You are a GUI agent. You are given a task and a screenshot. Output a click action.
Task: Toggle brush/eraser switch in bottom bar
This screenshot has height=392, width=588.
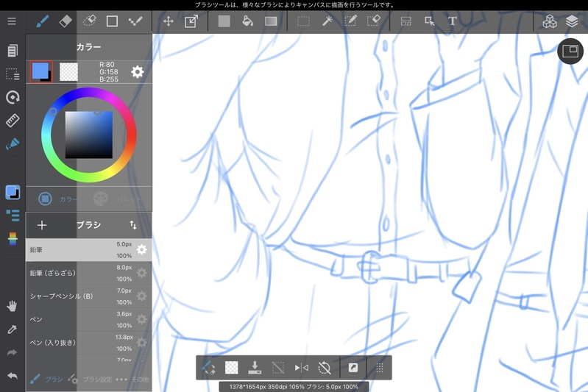point(208,368)
